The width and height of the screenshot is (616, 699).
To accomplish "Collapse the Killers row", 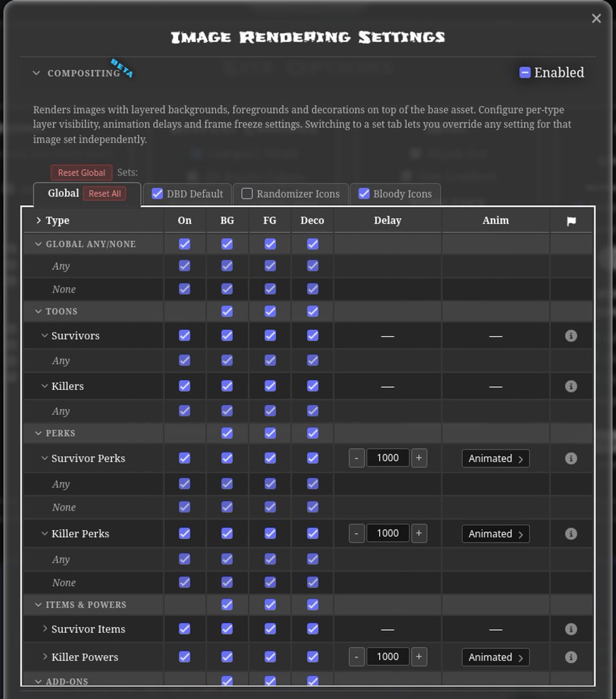I will (x=45, y=386).
